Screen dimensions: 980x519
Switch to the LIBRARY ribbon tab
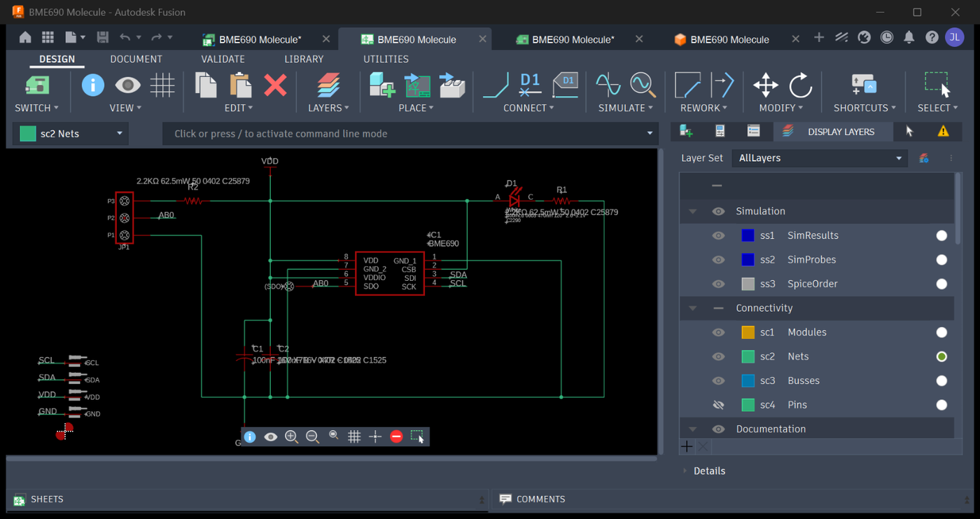coord(304,59)
